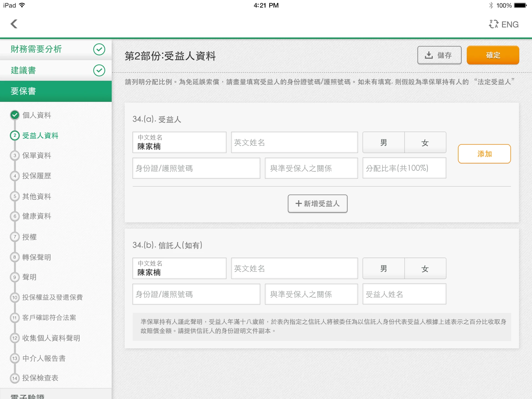Click the checkmark icon beside 財務需要分析
Image resolution: width=532 pixels, height=399 pixels.
click(x=99, y=49)
